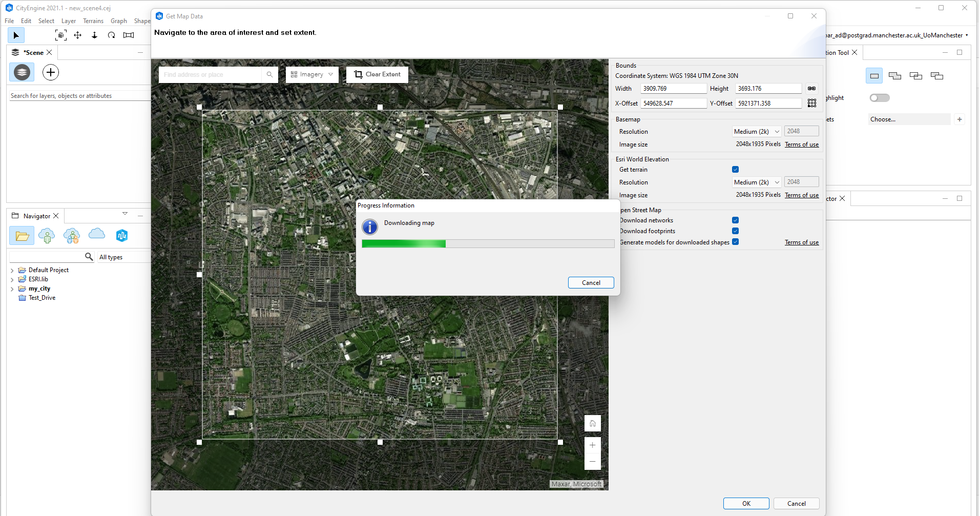The width and height of the screenshot is (980, 516).
Task: Activate the Rotate tool in the toolbar
Action: click(111, 35)
